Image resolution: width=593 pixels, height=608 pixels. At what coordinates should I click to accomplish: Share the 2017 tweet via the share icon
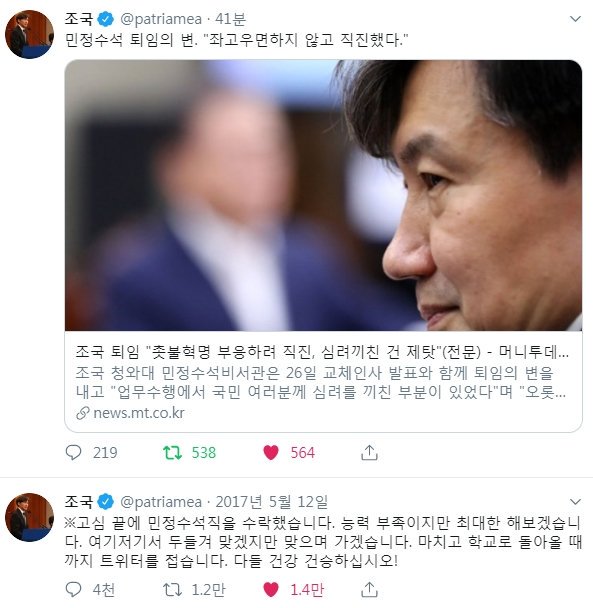[x=369, y=589]
